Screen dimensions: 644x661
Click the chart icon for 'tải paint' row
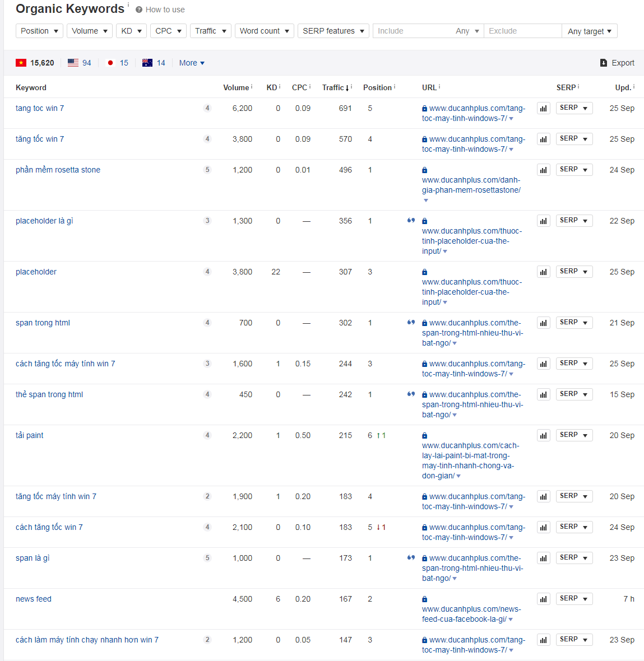click(x=543, y=436)
